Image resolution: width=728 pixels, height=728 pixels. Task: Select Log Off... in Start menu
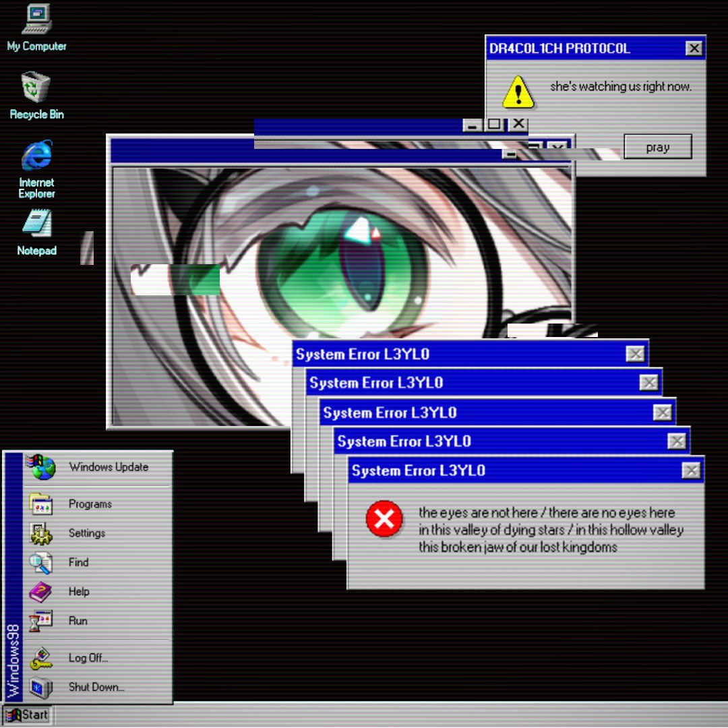[98, 659]
